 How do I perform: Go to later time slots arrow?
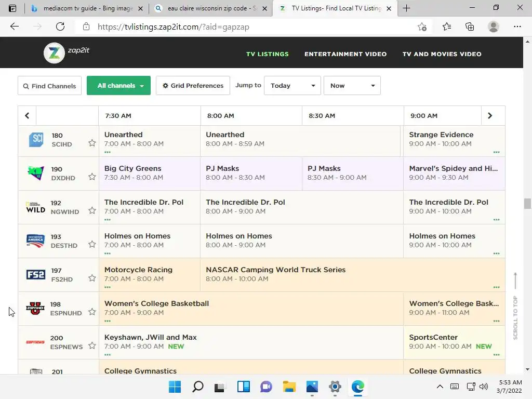[490, 116]
